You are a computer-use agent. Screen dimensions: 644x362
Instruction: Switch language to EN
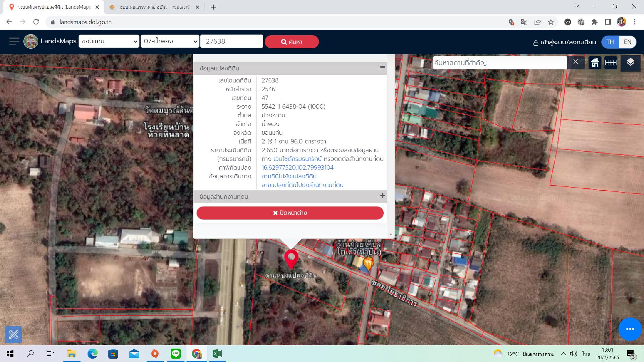coord(627,42)
